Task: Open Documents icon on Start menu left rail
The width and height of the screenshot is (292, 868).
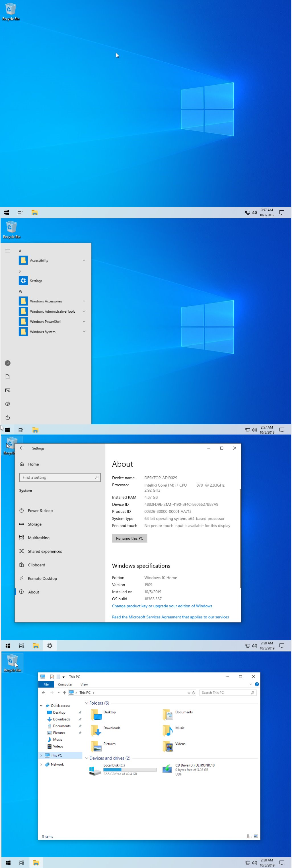Action: (x=7, y=377)
